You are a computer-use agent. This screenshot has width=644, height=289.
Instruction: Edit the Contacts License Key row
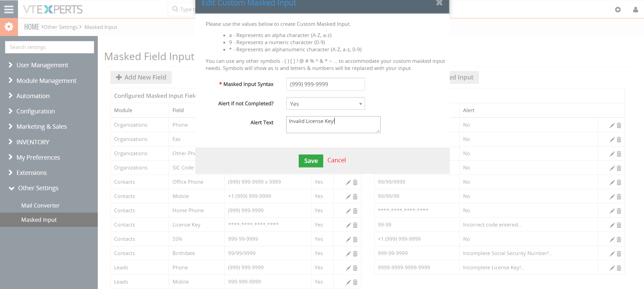tap(348, 225)
